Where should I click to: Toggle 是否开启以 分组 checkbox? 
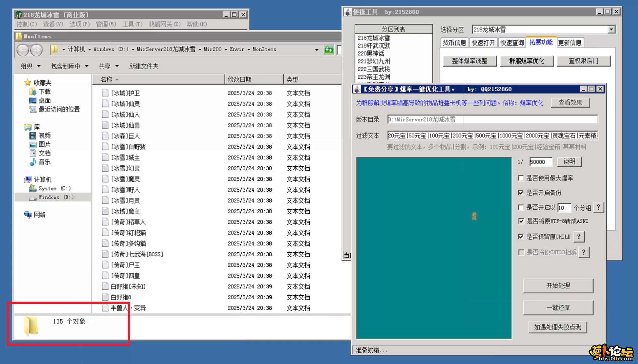(521, 207)
